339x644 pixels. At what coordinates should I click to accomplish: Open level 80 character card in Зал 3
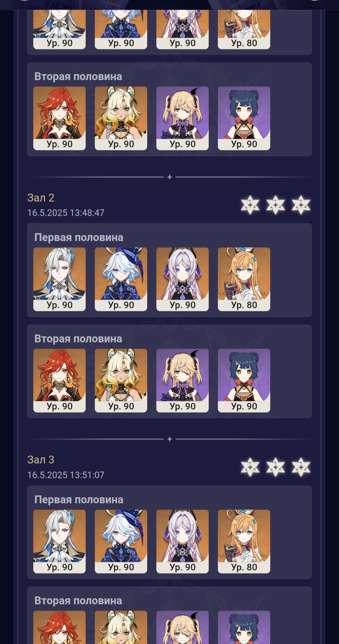244,541
